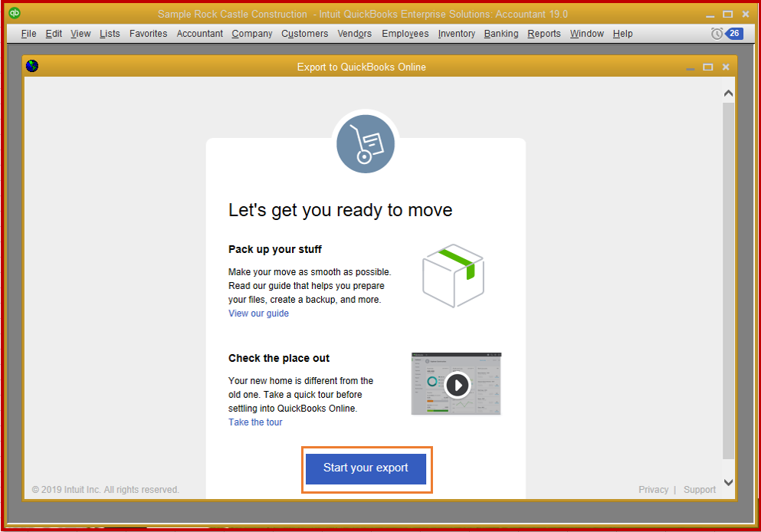Viewport: 761px width, 532px height.
Task: Close the Export to QuickBooks Online window
Action: [726, 67]
